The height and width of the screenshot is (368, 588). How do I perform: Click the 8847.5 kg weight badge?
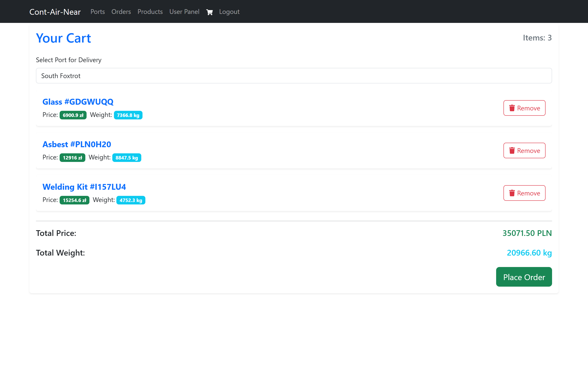click(127, 158)
